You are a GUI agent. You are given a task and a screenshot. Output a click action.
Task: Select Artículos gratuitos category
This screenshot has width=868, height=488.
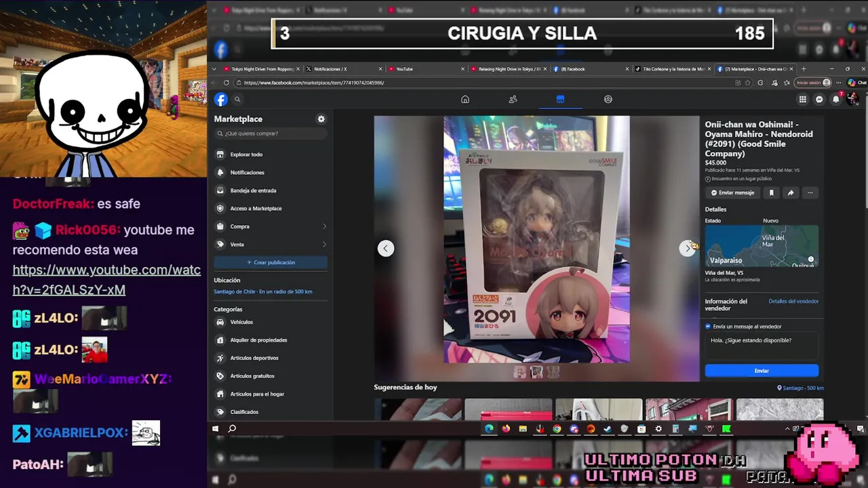271,375
